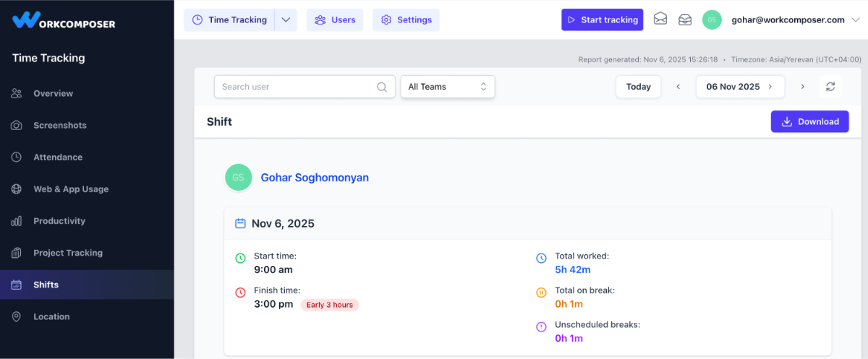The width and height of the screenshot is (868, 359).
Task: Click the 3:00 pm finish time
Action: (273, 304)
